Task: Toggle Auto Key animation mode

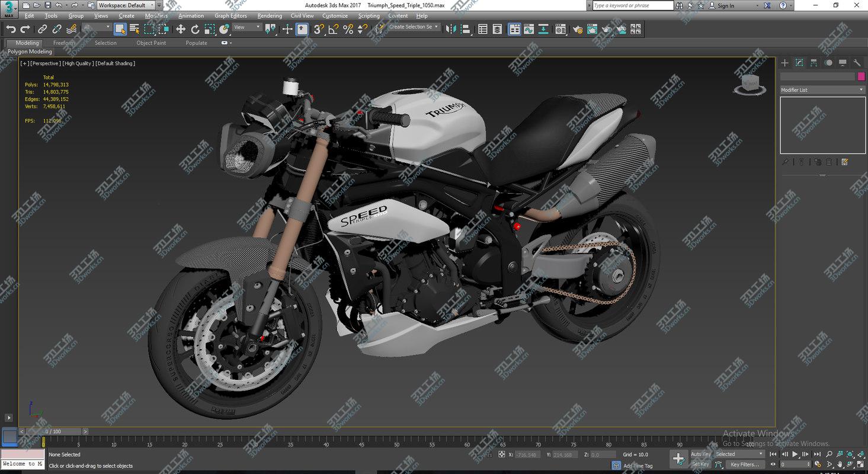Action: pyautogui.click(x=701, y=454)
